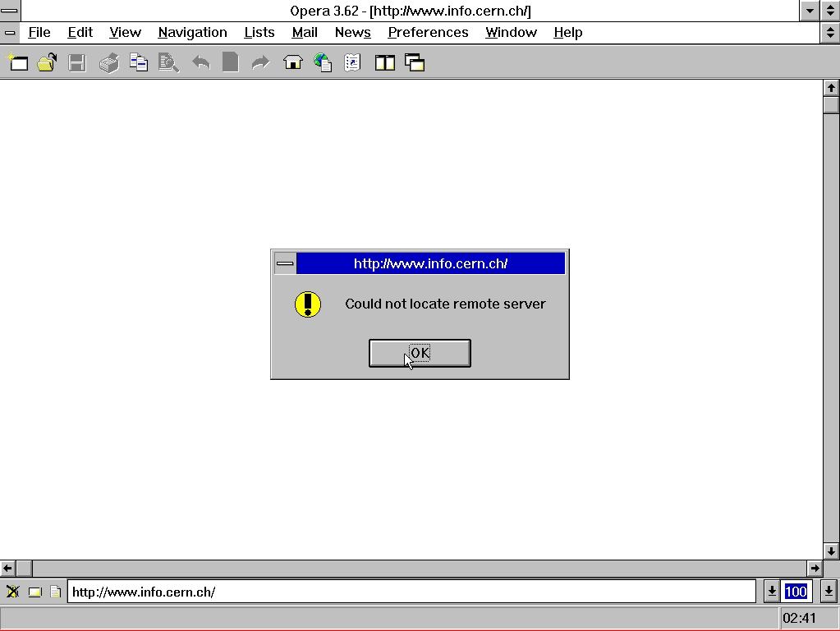Open the Help menu
Screen dimensions: 840x631
(568, 33)
